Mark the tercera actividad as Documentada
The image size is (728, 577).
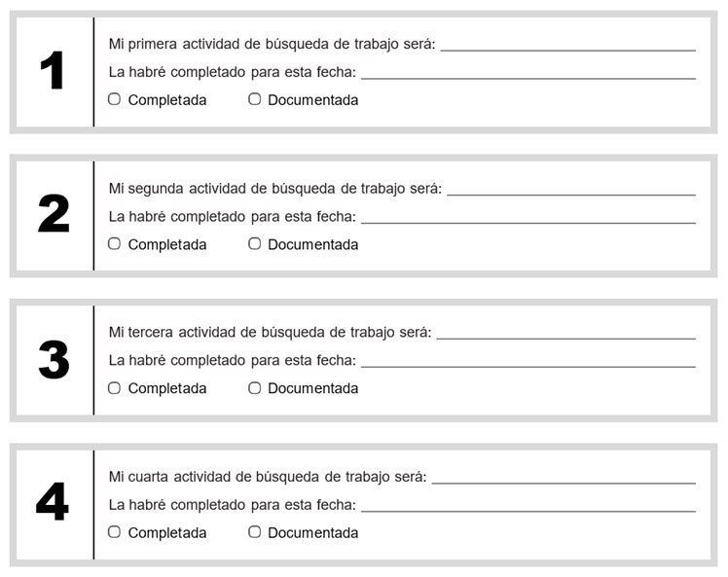tap(255, 388)
